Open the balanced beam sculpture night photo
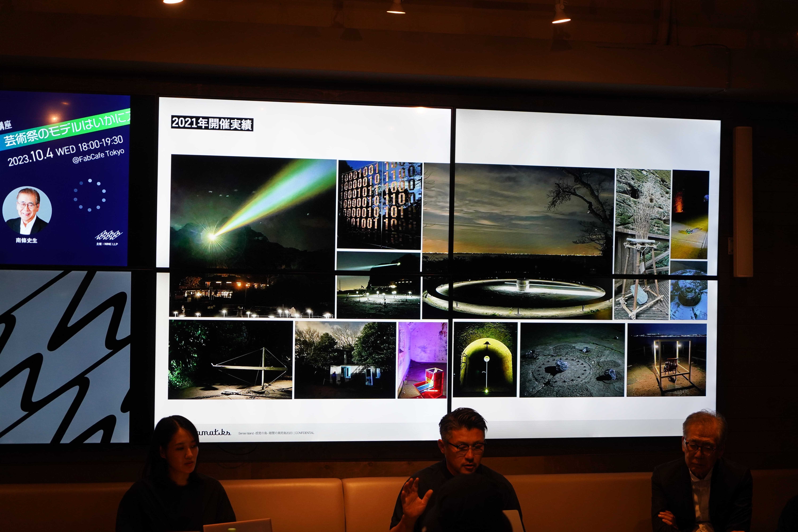Screen dimensions: 798x532 click(x=230, y=360)
